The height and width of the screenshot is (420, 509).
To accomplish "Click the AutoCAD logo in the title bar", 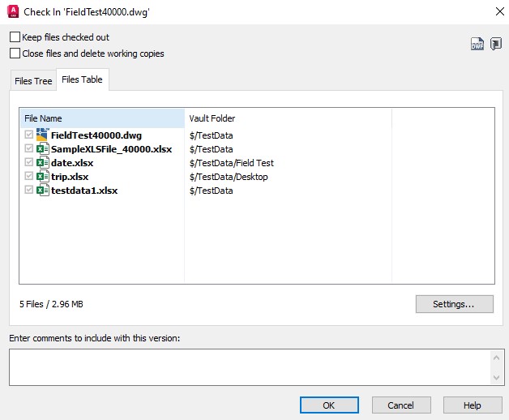I will pos(12,11).
